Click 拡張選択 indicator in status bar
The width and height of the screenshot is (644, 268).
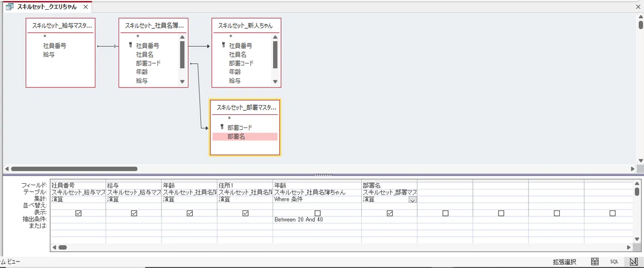[564, 262]
